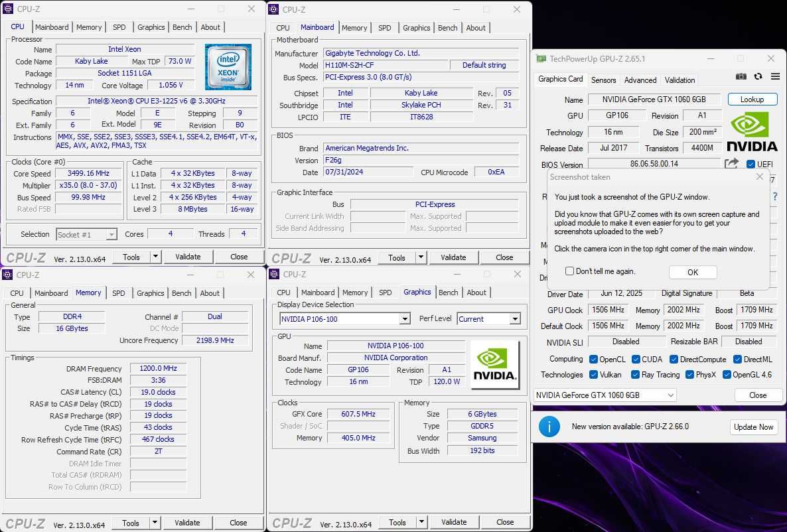Image resolution: width=787 pixels, height=532 pixels.
Task: Switch to Advanced tab in GPU-Z
Action: (x=640, y=80)
